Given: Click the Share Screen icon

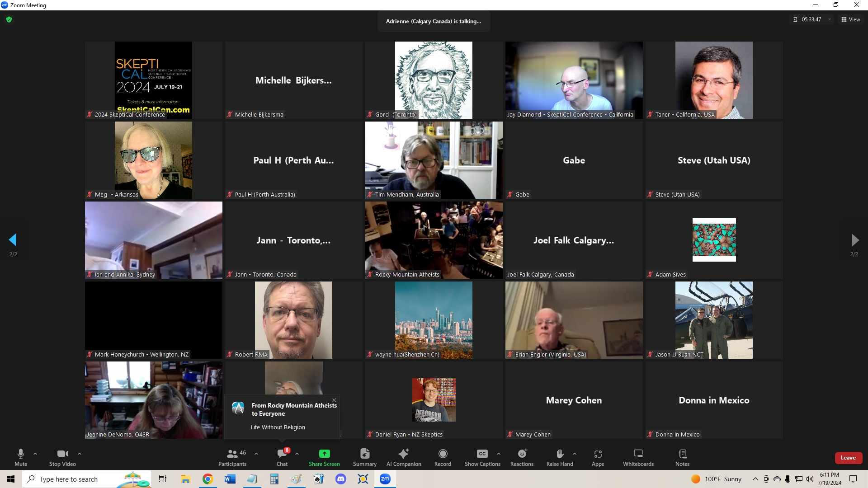Looking at the screenshot, I should [324, 454].
